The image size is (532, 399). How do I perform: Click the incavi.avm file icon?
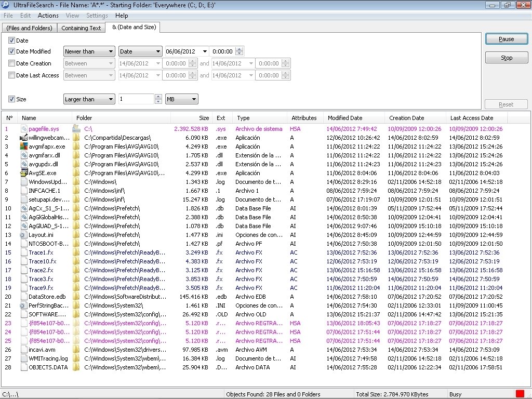click(x=24, y=350)
